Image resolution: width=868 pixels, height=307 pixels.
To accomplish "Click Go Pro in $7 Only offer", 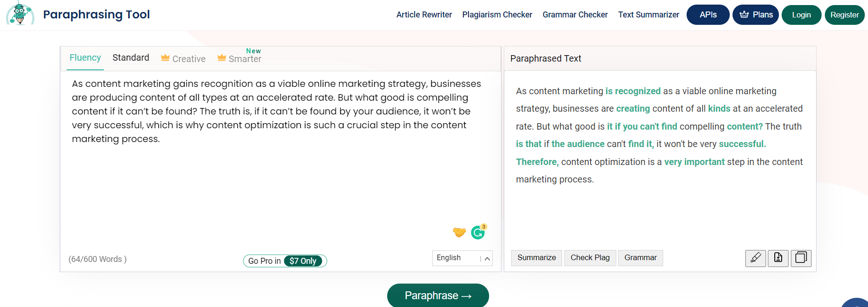I will tap(285, 261).
